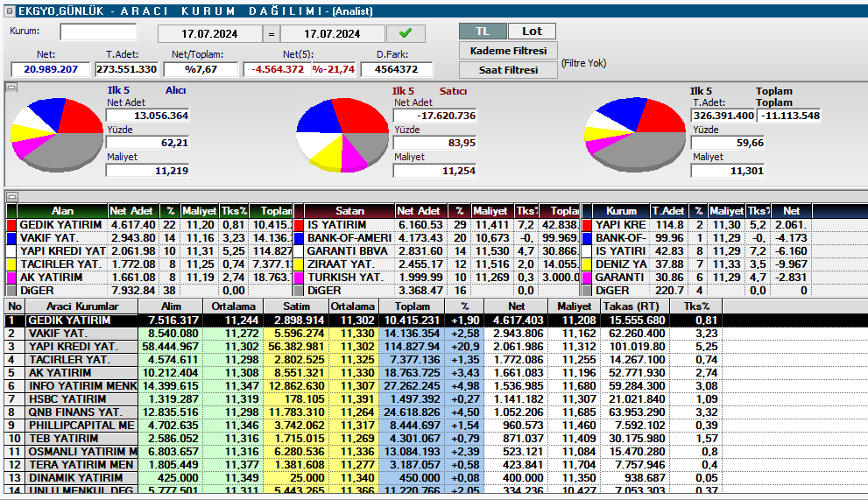Viewport: 868px width, 500px height.
Task: Select the end date 17.07.2024 field
Action: (x=332, y=34)
